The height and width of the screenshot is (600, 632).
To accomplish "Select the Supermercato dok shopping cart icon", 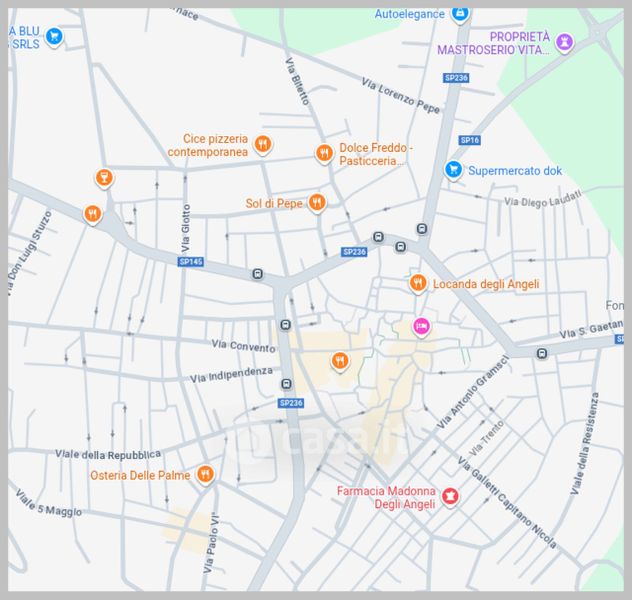I will pos(453,170).
